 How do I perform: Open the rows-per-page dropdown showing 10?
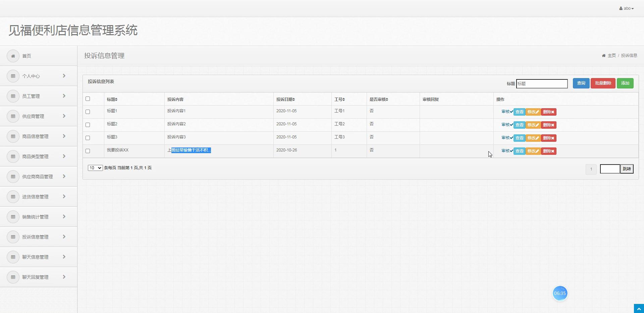[95, 168]
